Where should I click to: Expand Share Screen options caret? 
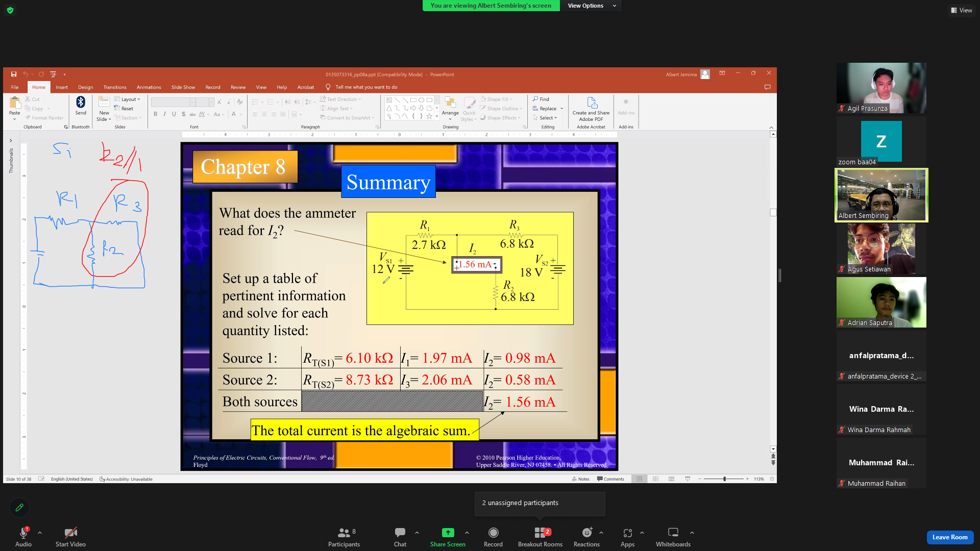467,533
